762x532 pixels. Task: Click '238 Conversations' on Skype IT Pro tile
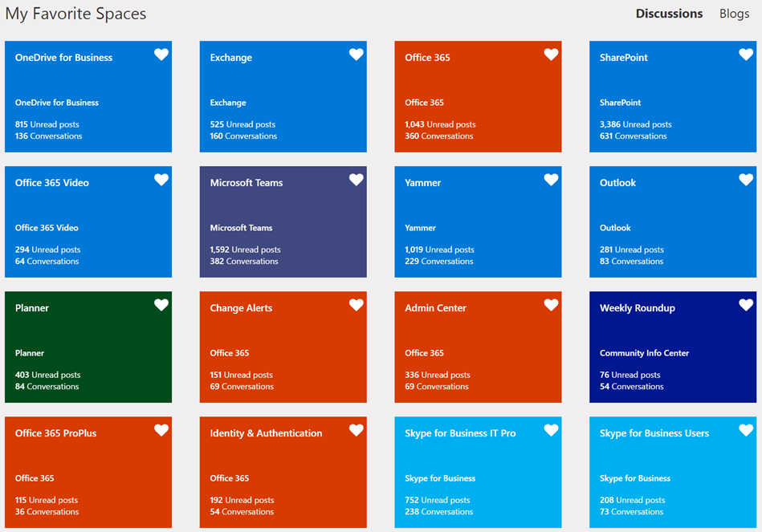439,512
